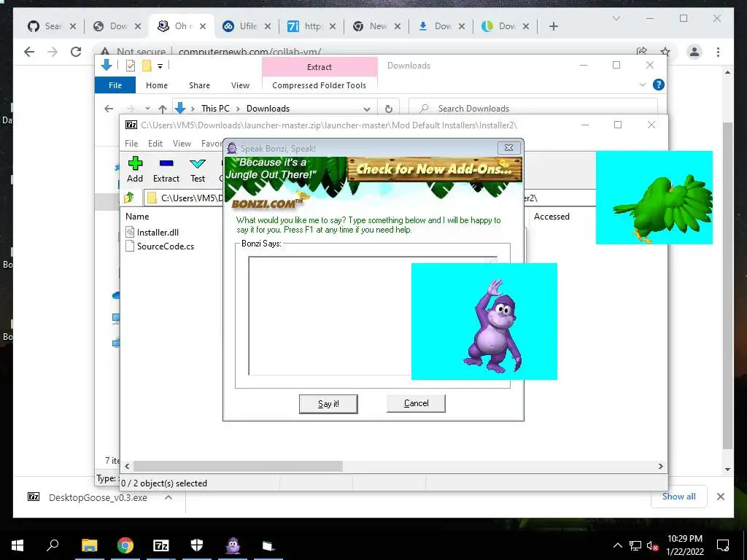Click DesktopGoose_v0.3.exe download item
Image resolution: width=747 pixels, height=560 pixels.
[x=98, y=497]
